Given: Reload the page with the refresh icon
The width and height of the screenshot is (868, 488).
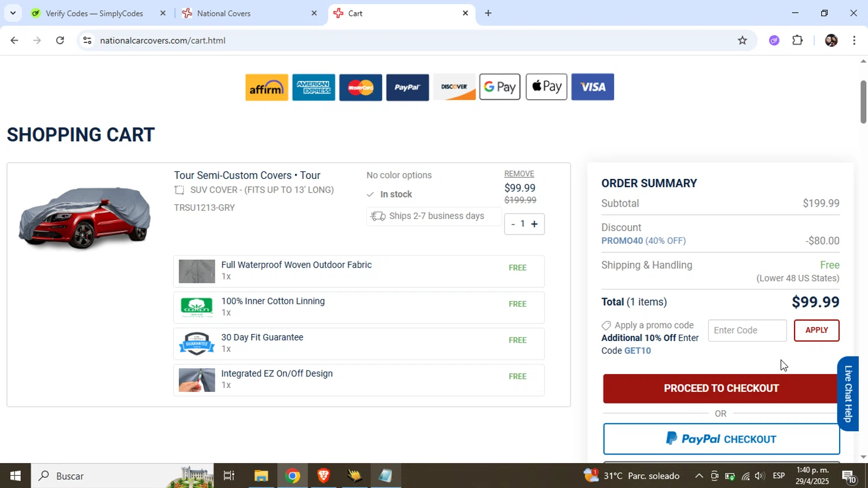Looking at the screenshot, I should [60, 41].
